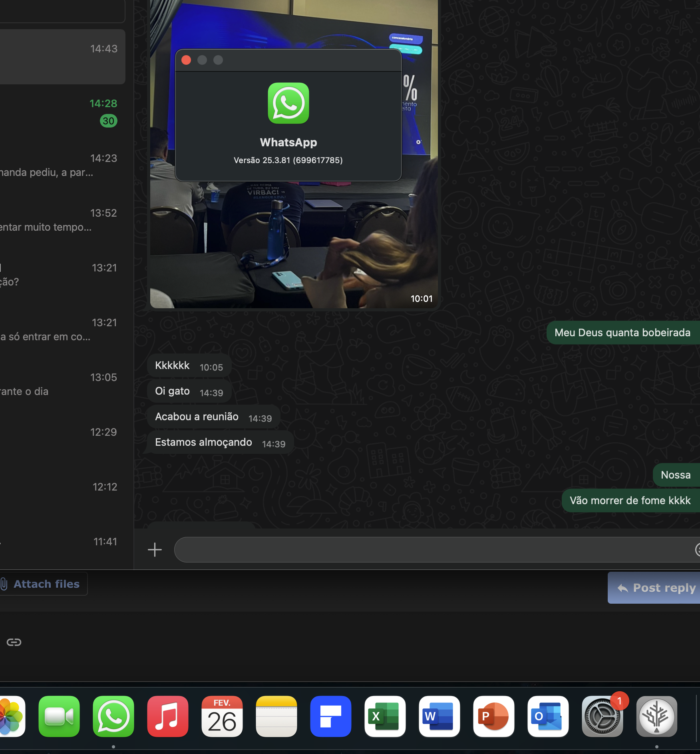This screenshot has width=700, height=754.
Task: Open the chat ending "nanda pediu, a par..."
Action: tap(63, 166)
